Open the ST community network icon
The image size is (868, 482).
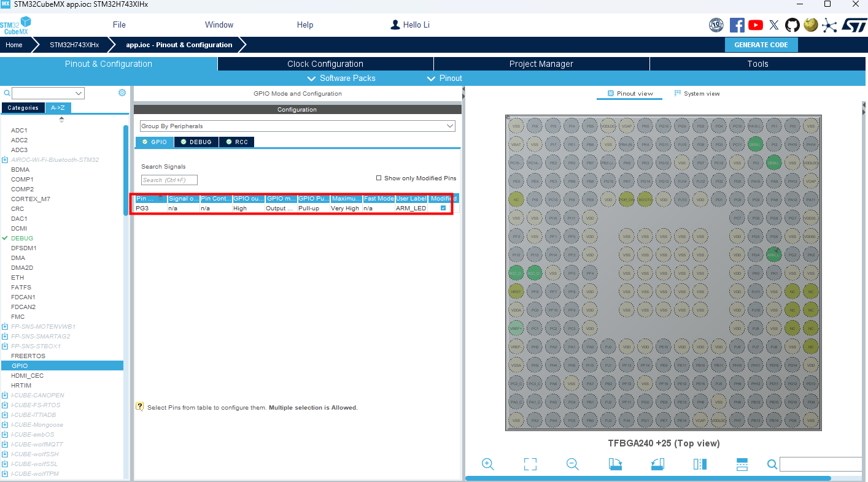[829, 25]
